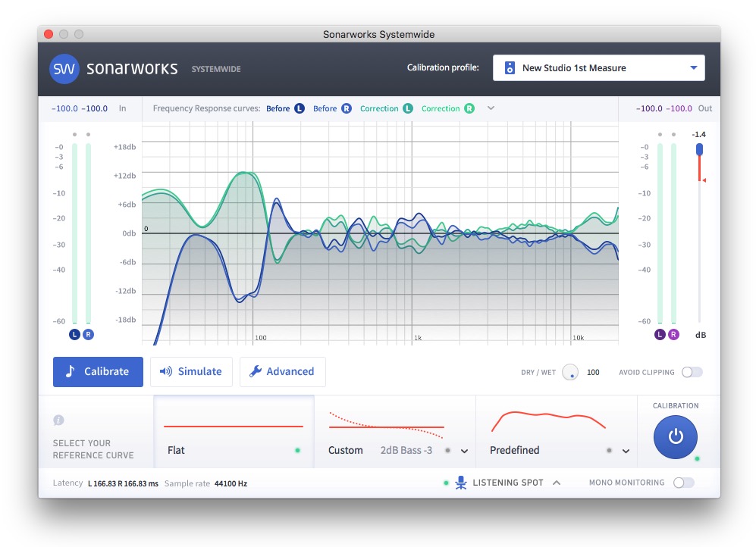Click the Simulate button
This screenshot has height=547, width=756.
tap(191, 371)
